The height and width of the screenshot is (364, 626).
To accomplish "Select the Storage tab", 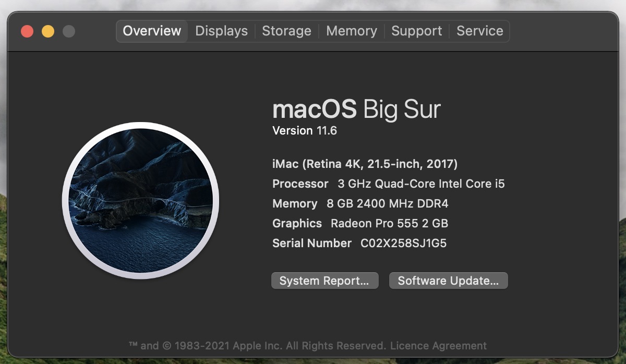I will coord(286,31).
